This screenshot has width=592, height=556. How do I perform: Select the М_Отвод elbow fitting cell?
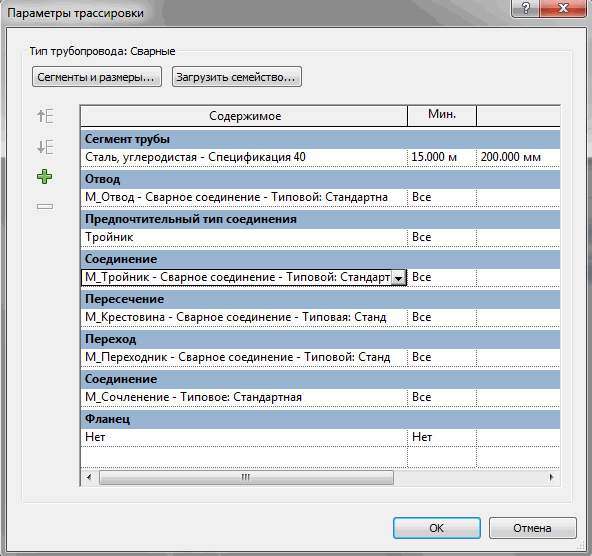244,197
